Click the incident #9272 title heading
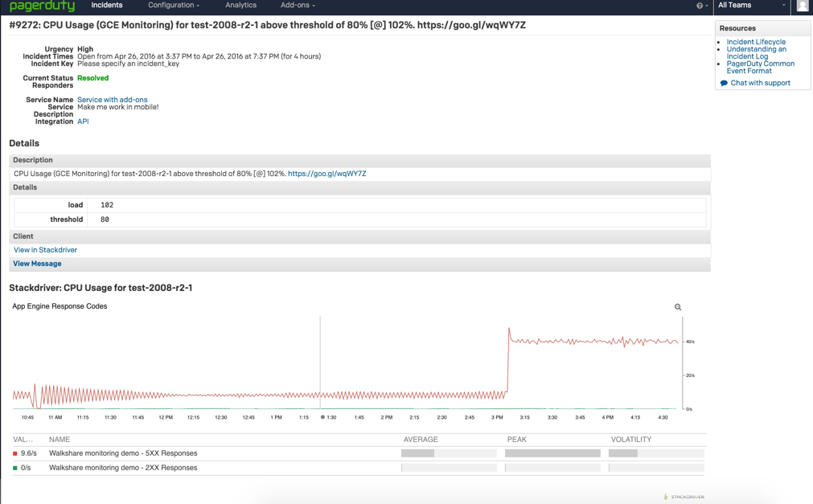Viewport: 813px width, 504px height. tap(268, 26)
